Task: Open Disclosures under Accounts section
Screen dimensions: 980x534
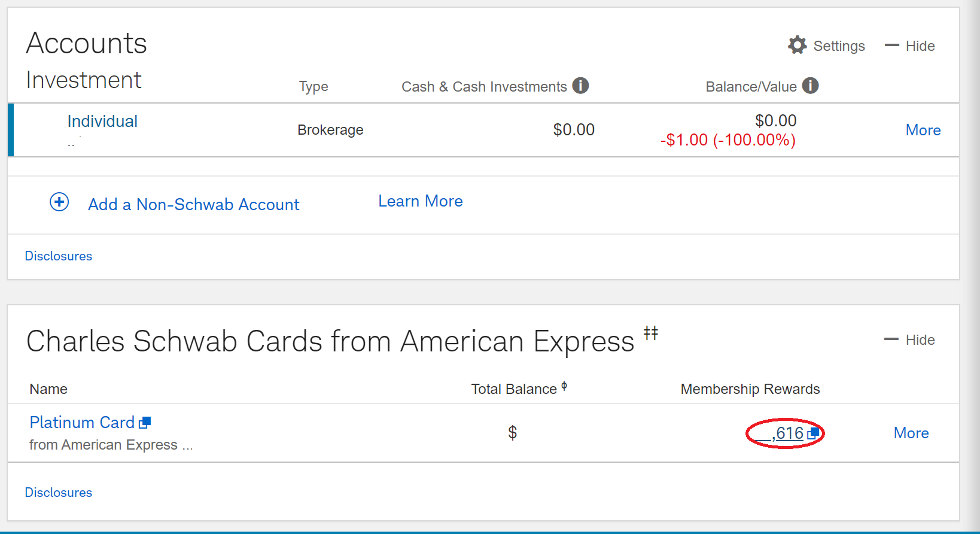Action: pos(59,256)
